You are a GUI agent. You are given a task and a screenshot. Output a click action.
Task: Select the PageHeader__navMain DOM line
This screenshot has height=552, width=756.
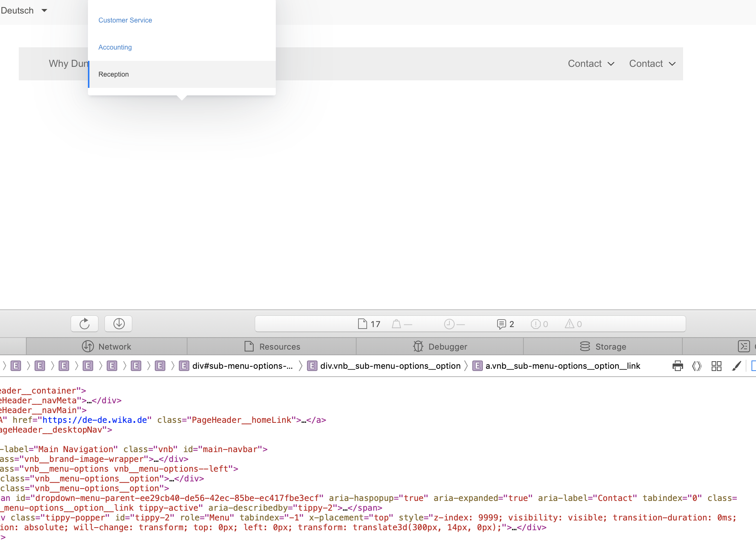[44, 410]
